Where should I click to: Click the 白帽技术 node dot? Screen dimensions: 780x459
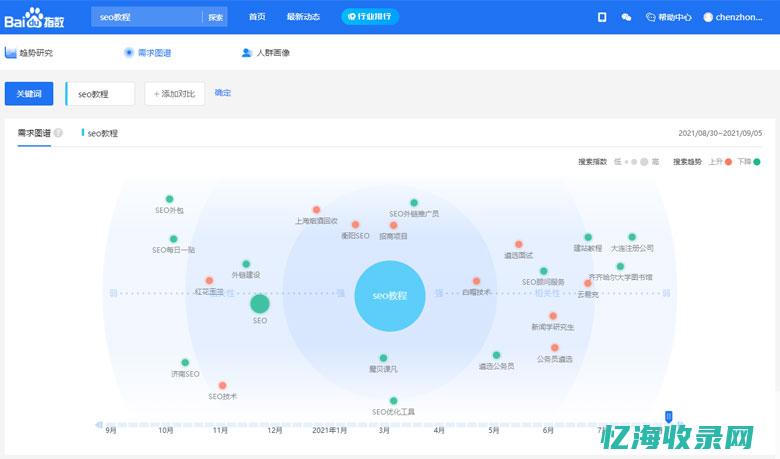point(476,281)
